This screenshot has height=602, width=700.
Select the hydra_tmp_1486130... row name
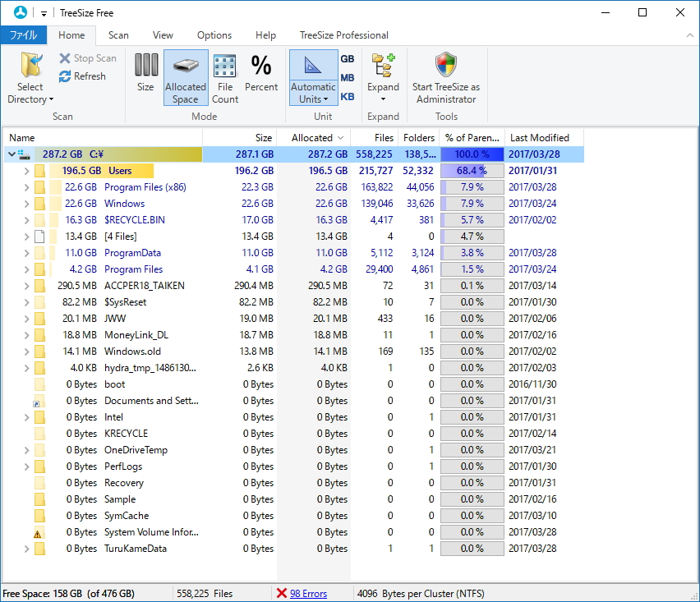(x=150, y=368)
